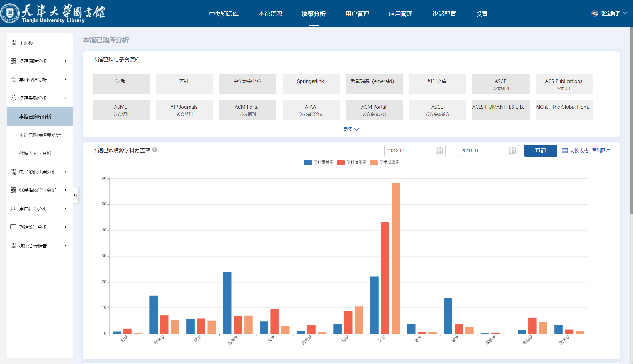Screen dimensions: 633x364
Task: Click the 导出图片 export link
Action: (601, 151)
